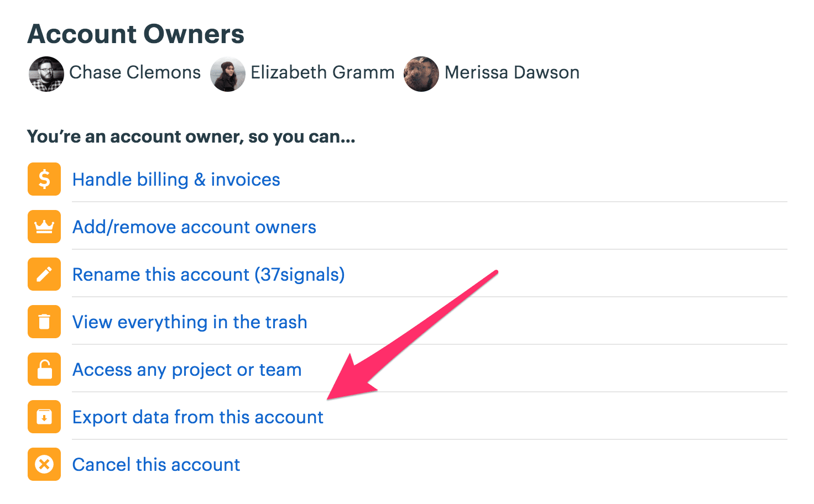Open Handle billing & invoices
Viewport: 814px width, 504px height.
coord(175,179)
